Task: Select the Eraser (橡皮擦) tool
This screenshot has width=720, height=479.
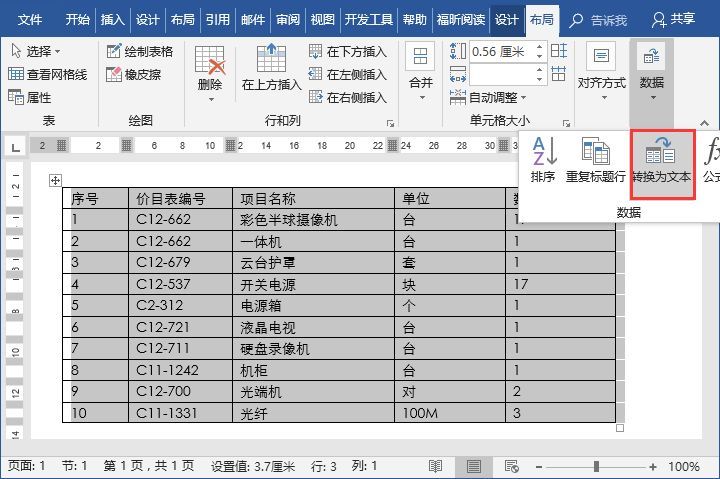Action: [x=134, y=74]
